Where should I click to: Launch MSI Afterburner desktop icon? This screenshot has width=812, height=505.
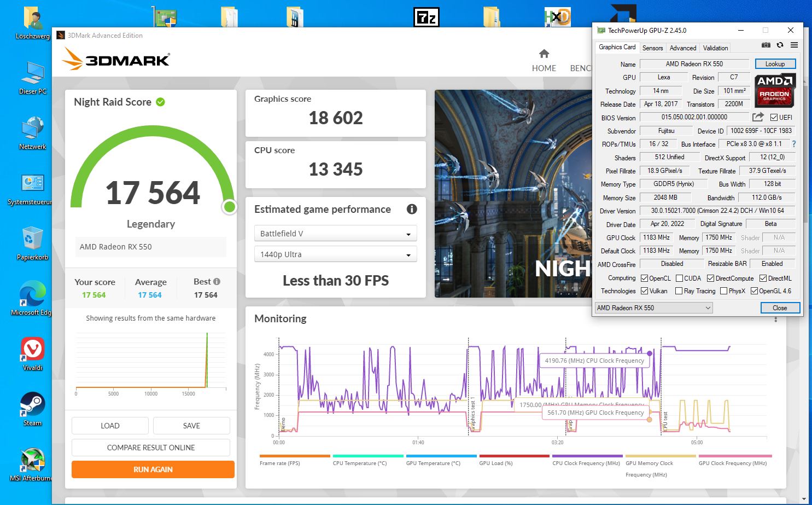31,465
